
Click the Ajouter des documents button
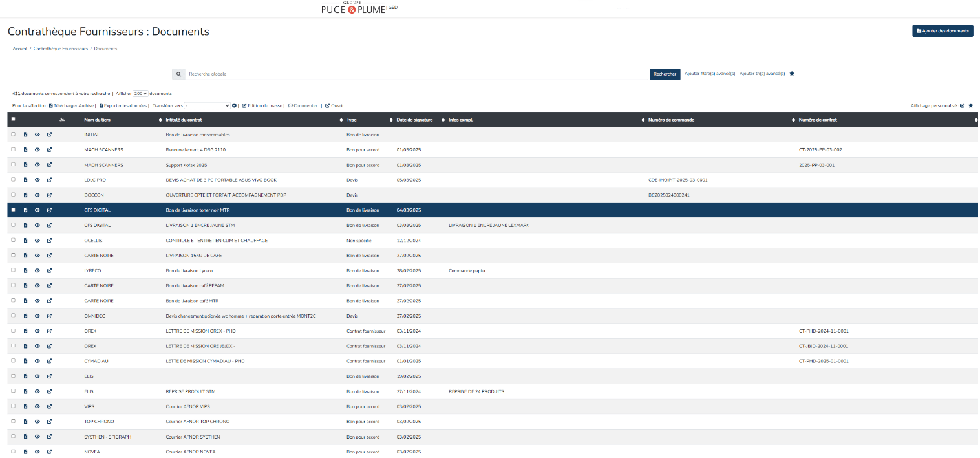943,31
